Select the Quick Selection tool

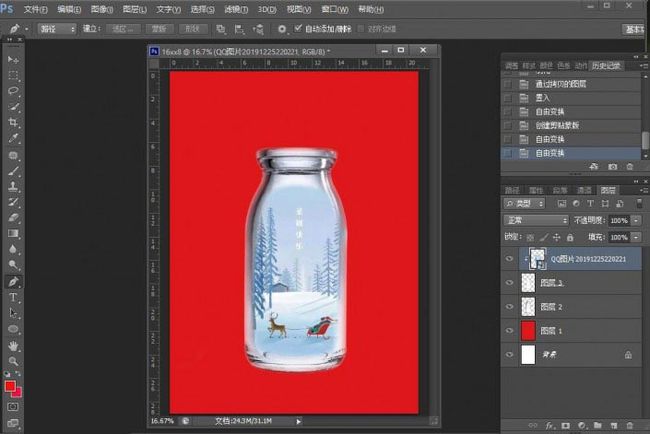coord(13,107)
